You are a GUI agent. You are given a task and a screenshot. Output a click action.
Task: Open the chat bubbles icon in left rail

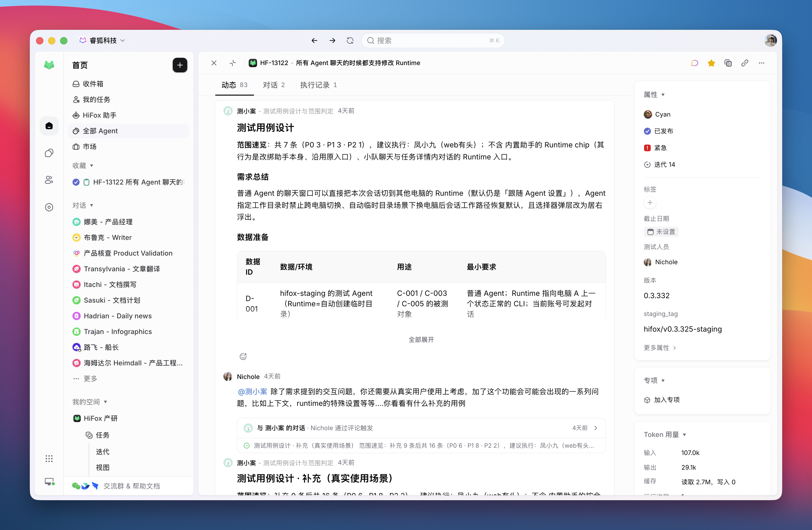[x=49, y=153]
